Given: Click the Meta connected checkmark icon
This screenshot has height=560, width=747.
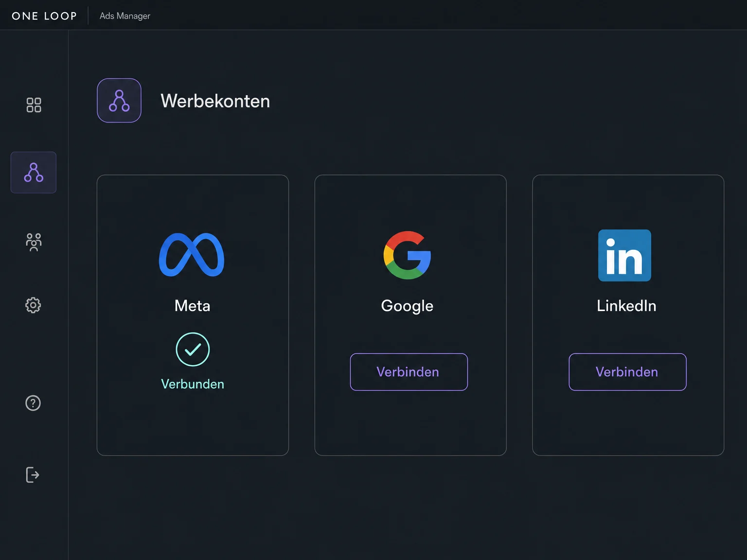Looking at the screenshot, I should coord(193,350).
